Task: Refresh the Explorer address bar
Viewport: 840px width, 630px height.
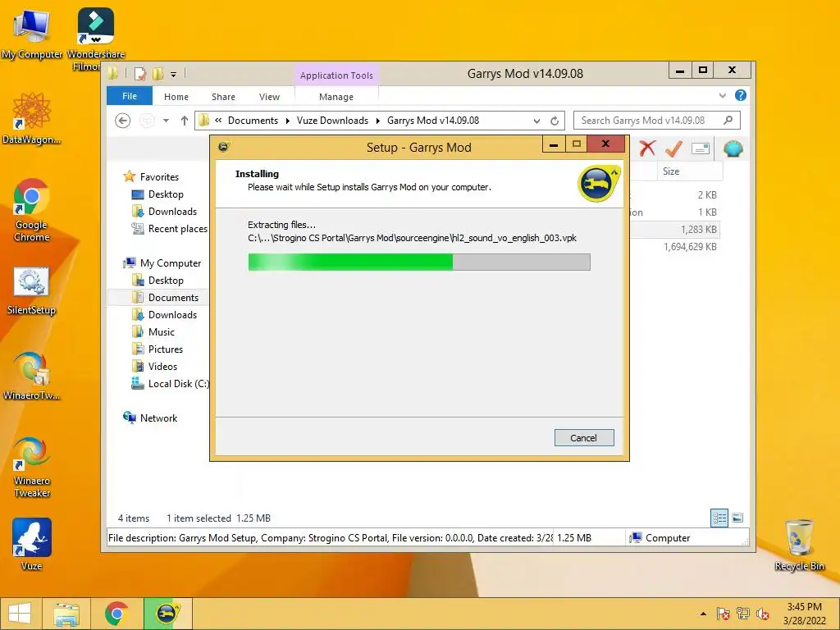Action: 555,121
